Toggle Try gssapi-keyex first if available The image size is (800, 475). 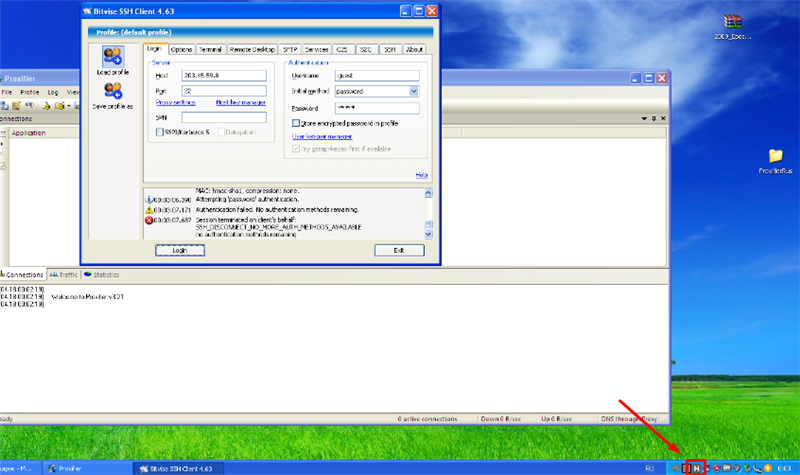(295, 148)
